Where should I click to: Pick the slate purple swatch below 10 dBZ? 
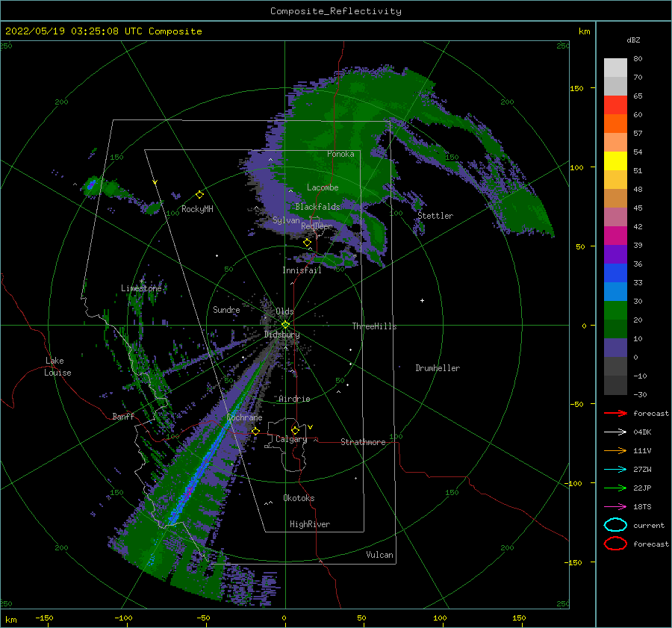coord(615,348)
